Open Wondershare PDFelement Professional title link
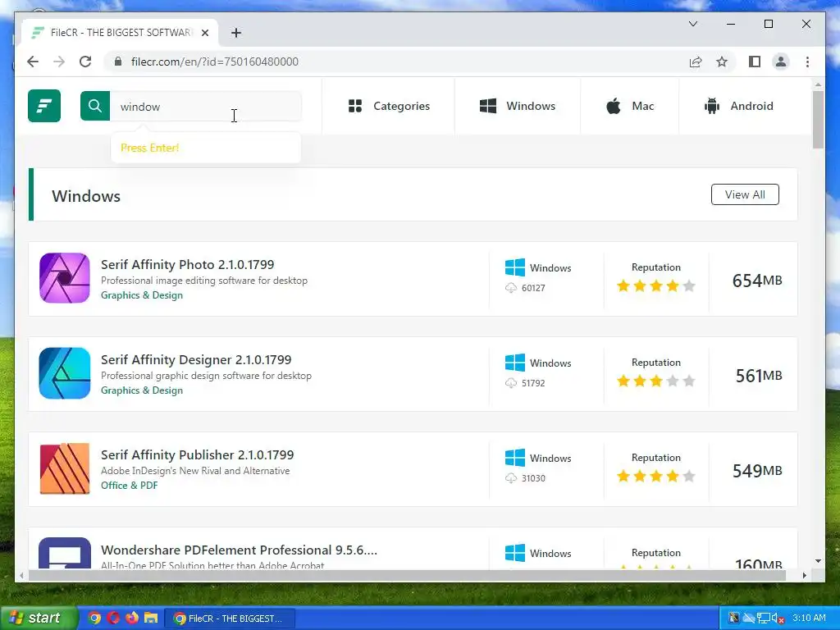 [239, 550]
